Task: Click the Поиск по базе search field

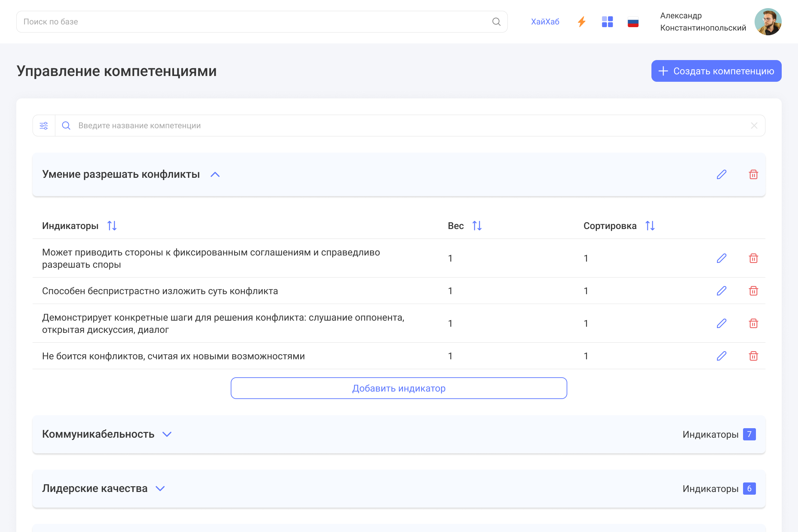Action: point(237,21)
